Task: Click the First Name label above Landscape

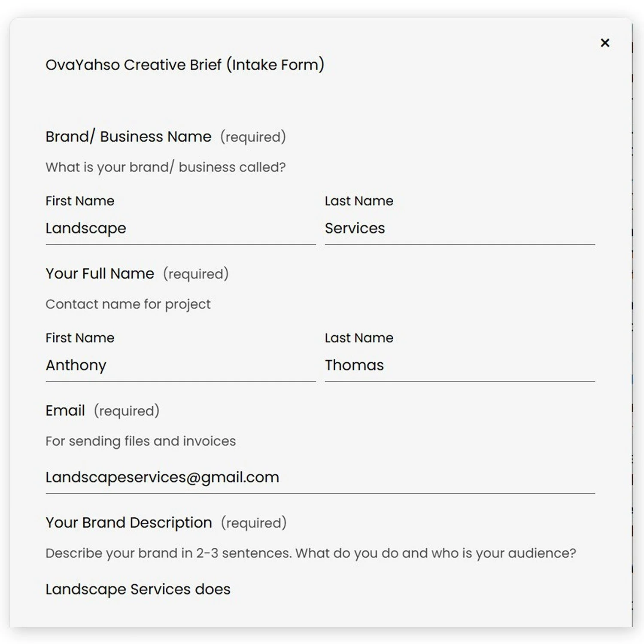Action: click(x=80, y=201)
